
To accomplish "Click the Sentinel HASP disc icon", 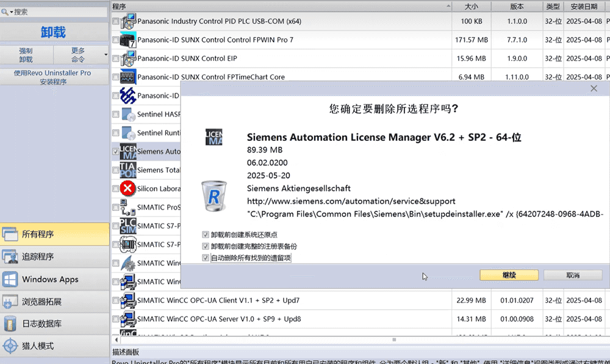I will [x=128, y=114].
